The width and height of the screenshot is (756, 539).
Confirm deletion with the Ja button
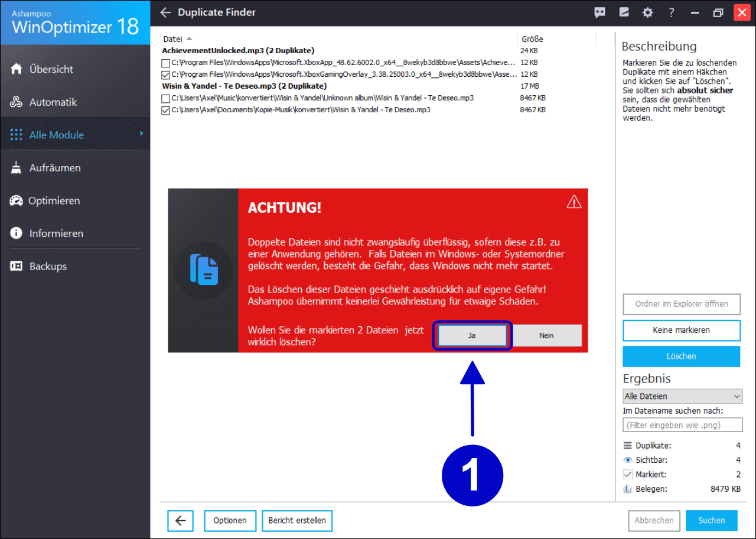472,336
